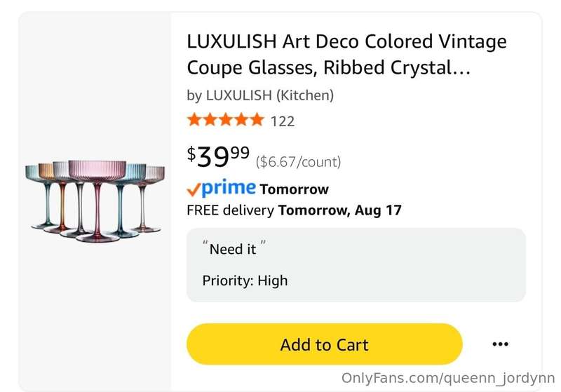
Task: Click the orange prime checkmark
Action: click(x=194, y=189)
